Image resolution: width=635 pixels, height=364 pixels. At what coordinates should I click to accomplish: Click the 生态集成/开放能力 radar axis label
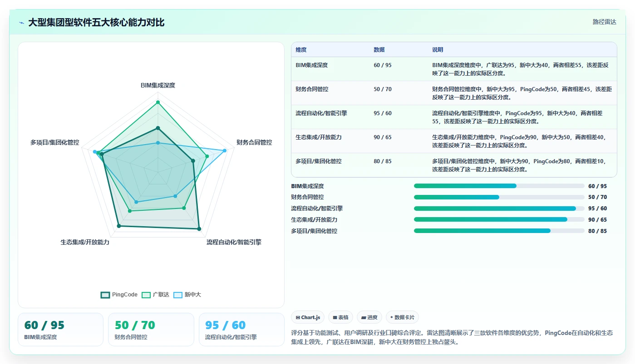tap(85, 242)
